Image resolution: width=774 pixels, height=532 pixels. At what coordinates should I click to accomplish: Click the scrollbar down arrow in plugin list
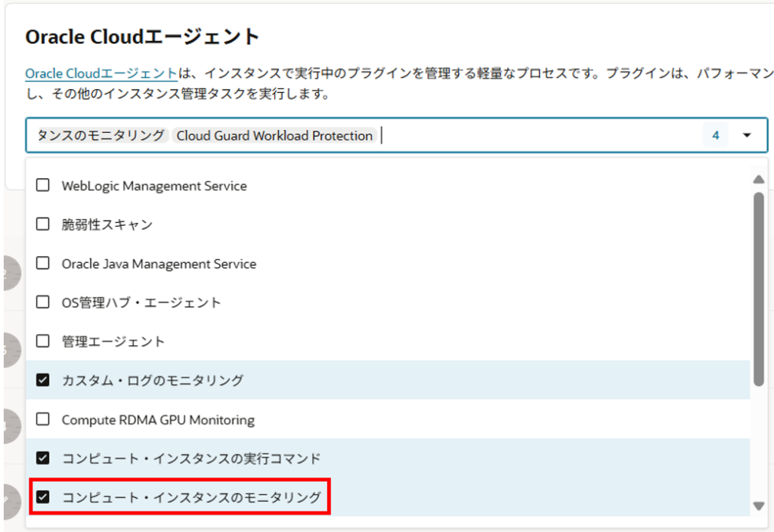tap(758, 506)
